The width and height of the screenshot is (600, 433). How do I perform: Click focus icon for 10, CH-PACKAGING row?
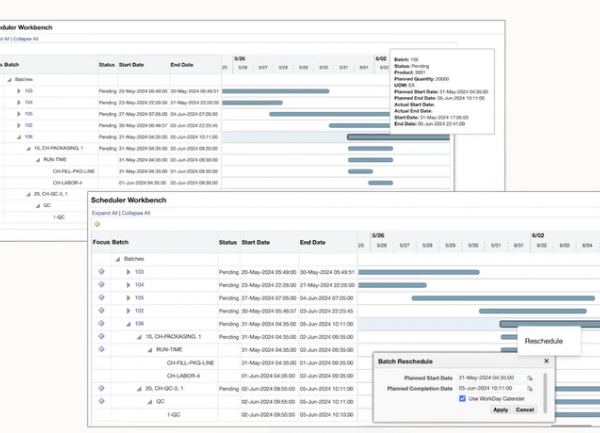point(101,337)
